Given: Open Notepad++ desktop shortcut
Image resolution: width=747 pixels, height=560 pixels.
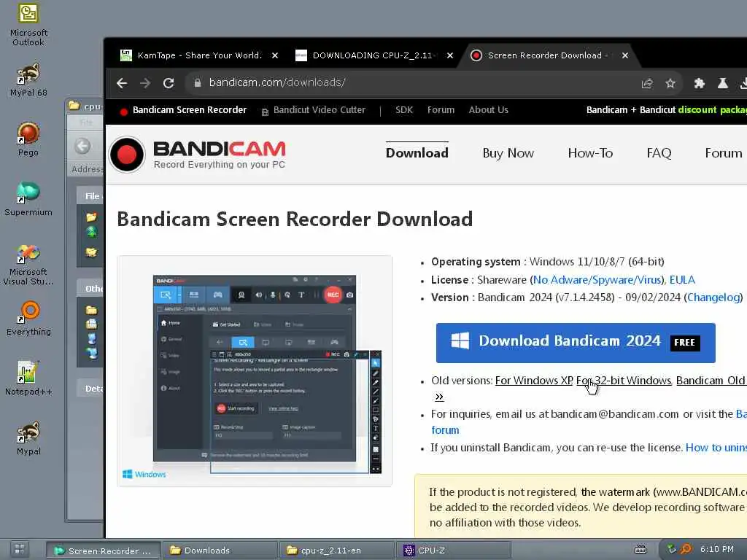Looking at the screenshot, I should coord(28,378).
